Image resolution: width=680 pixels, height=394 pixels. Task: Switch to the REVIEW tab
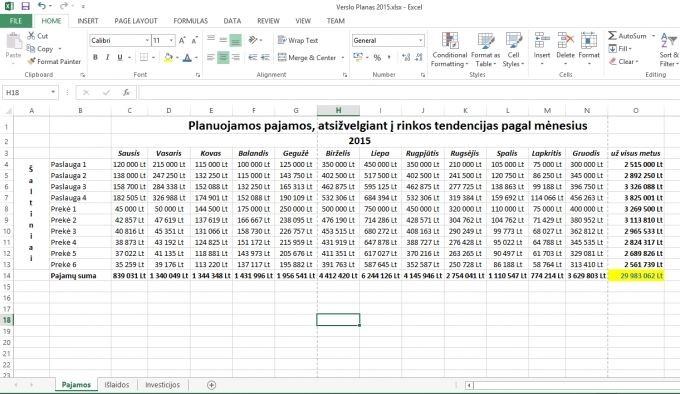pos(268,21)
